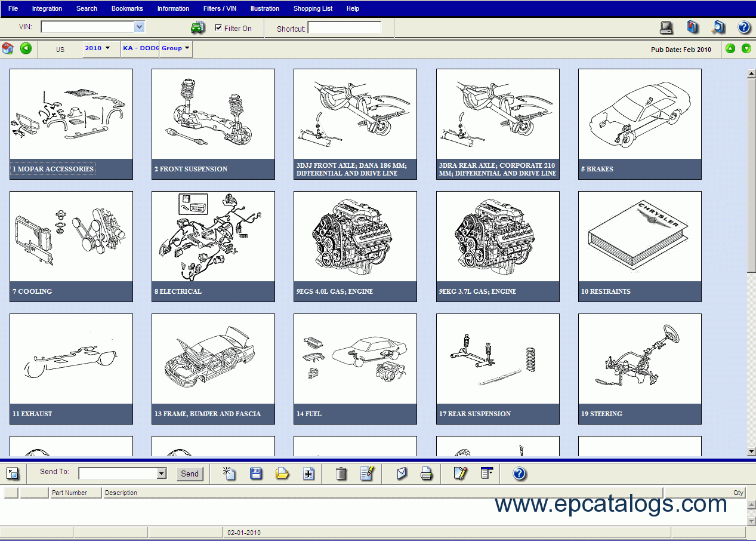Click the green back arrow button
Image resolution: width=756 pixels, height=541 pixels.
[26, 48]
